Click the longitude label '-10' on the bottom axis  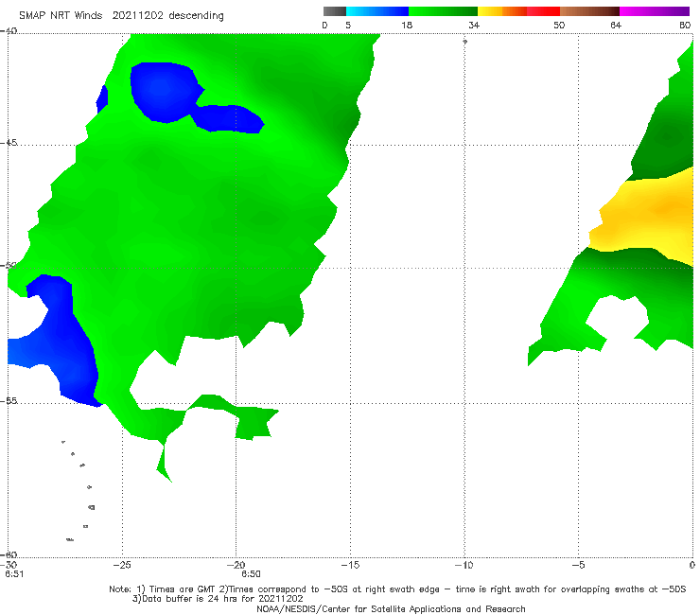464,565
